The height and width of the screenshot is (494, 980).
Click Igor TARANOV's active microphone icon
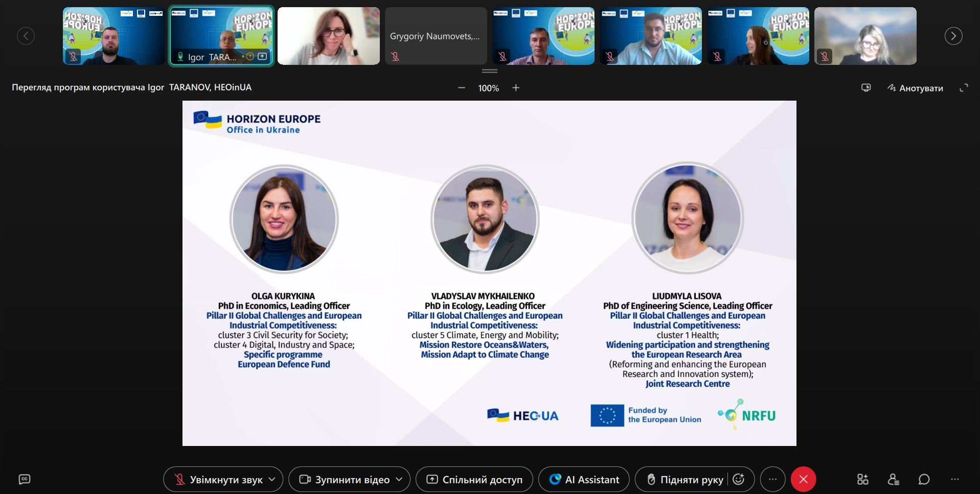point(180,57)
